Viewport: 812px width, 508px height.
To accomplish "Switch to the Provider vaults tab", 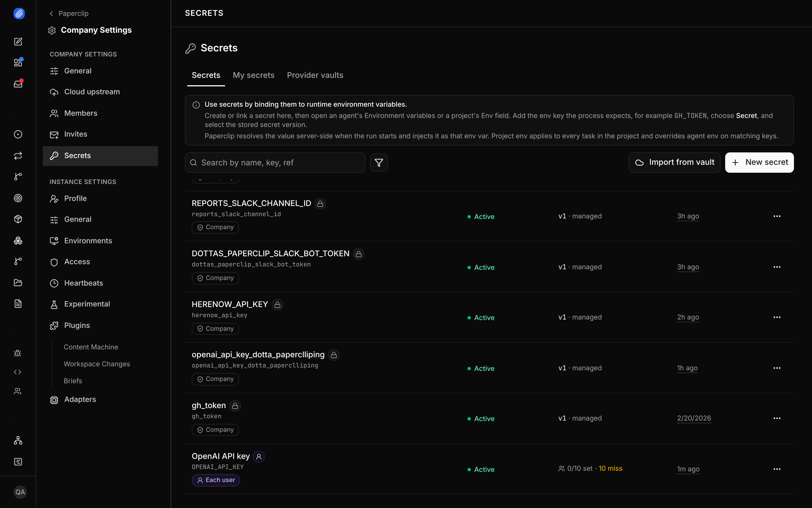I will (315, 75).
